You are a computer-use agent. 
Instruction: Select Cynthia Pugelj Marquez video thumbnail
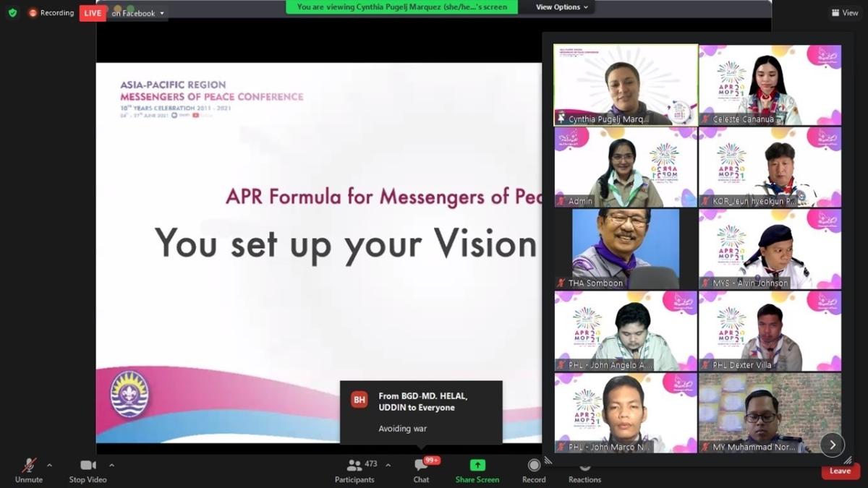pyautogui.click(x=626, y=85)
